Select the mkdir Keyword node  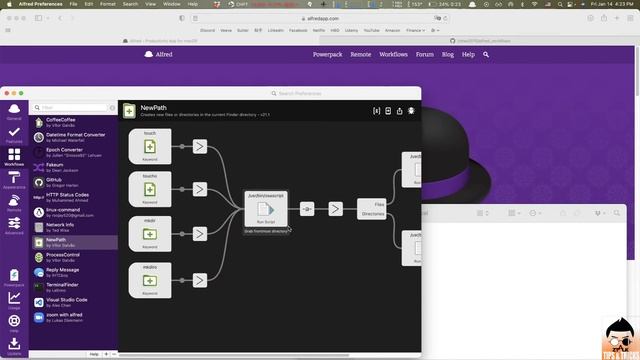point(150,234)
